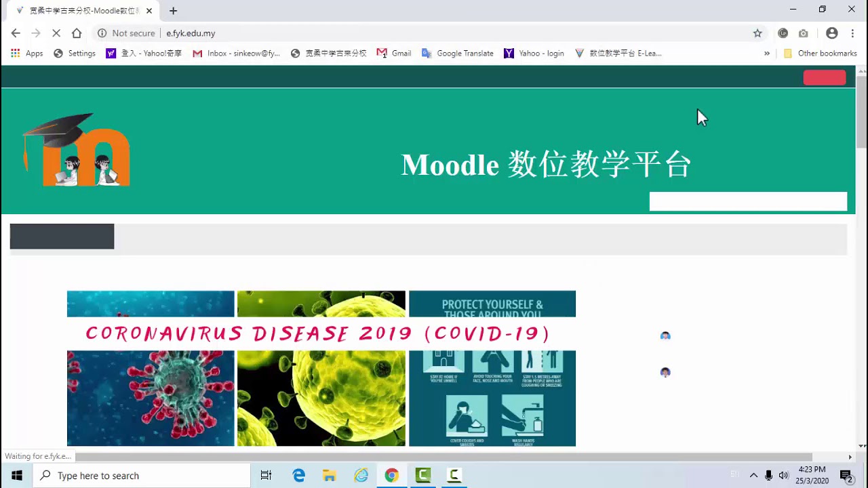Open Task View on the taskbar
This screenshot has height=488, width=868.
tap(266, 475)
